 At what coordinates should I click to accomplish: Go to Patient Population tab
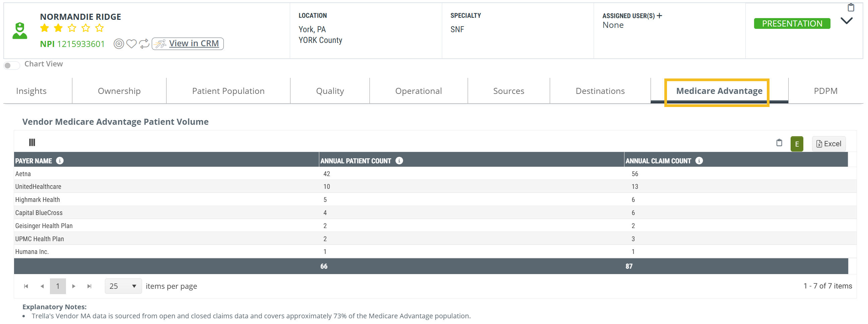click(x=228, y=91)
